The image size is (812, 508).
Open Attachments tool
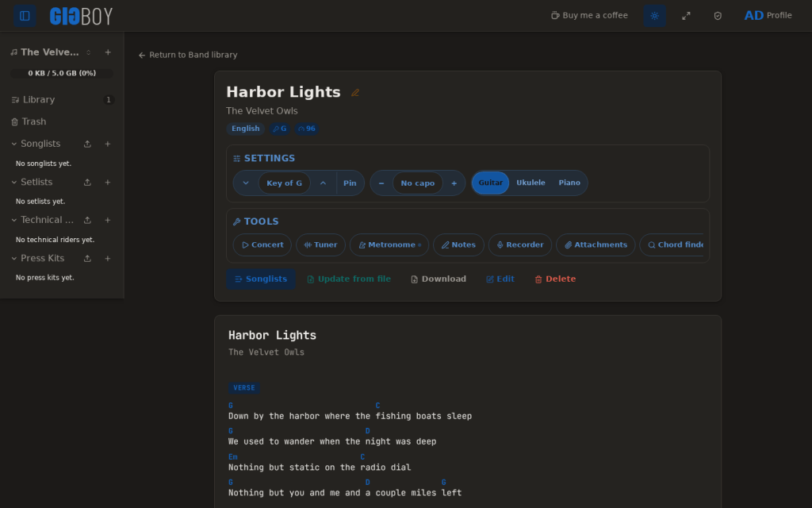[x=596, y=245]
